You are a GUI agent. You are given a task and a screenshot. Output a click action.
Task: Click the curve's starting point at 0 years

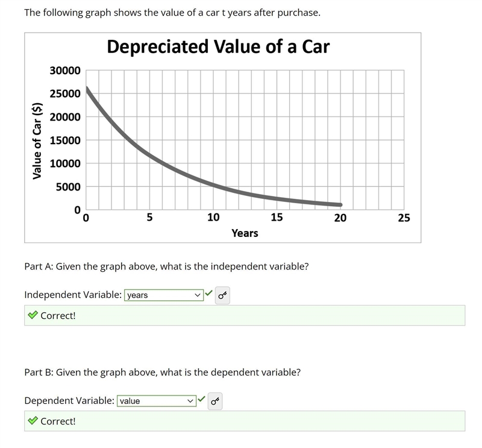click(x=86, y=89)
